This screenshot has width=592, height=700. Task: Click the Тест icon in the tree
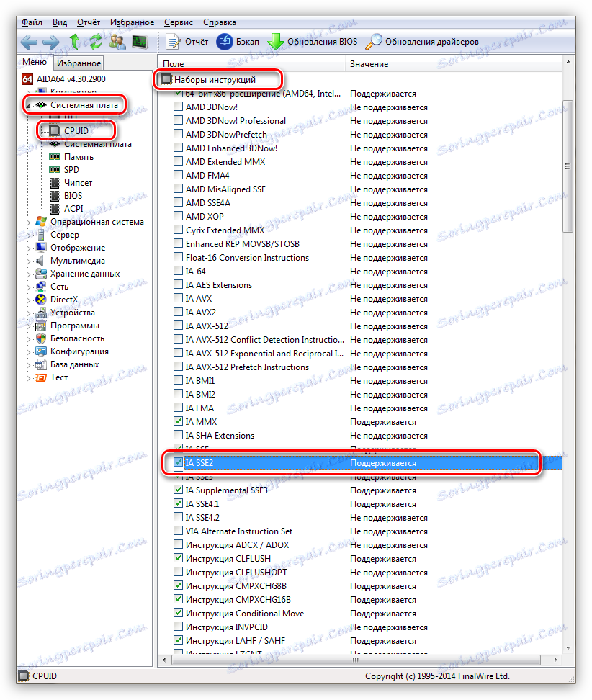point(41,377)
